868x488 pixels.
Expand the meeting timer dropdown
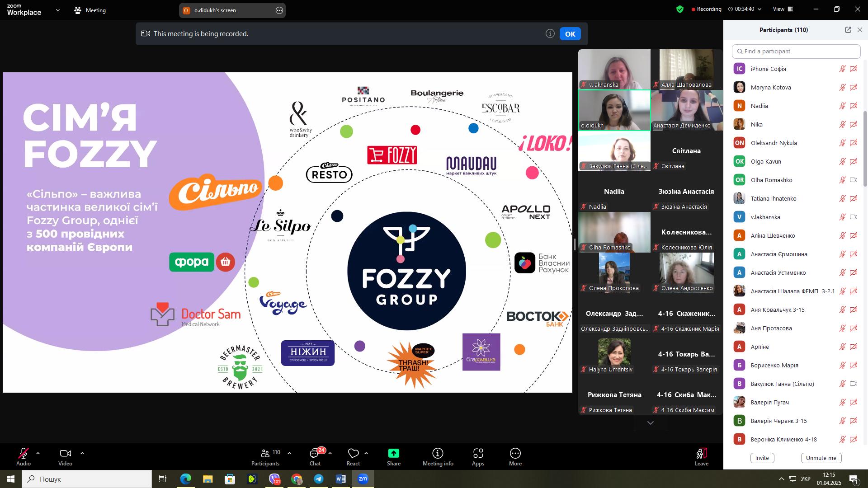point(759,9)
